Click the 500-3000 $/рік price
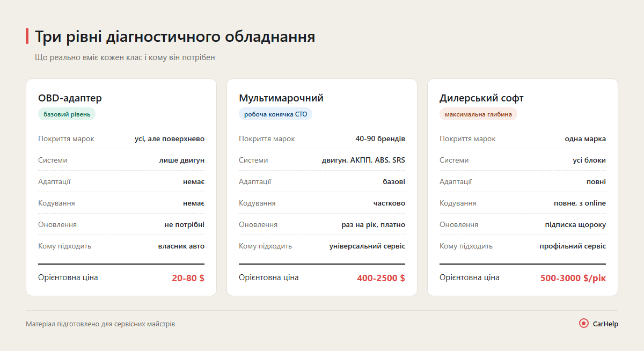 click(573, 278)
